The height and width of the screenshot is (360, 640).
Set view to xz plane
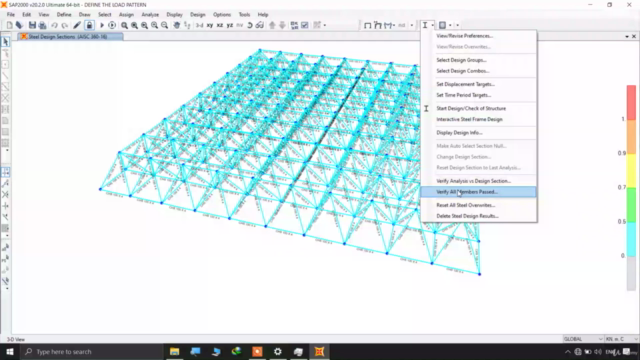pyautogui.click(x=220, y=25)
